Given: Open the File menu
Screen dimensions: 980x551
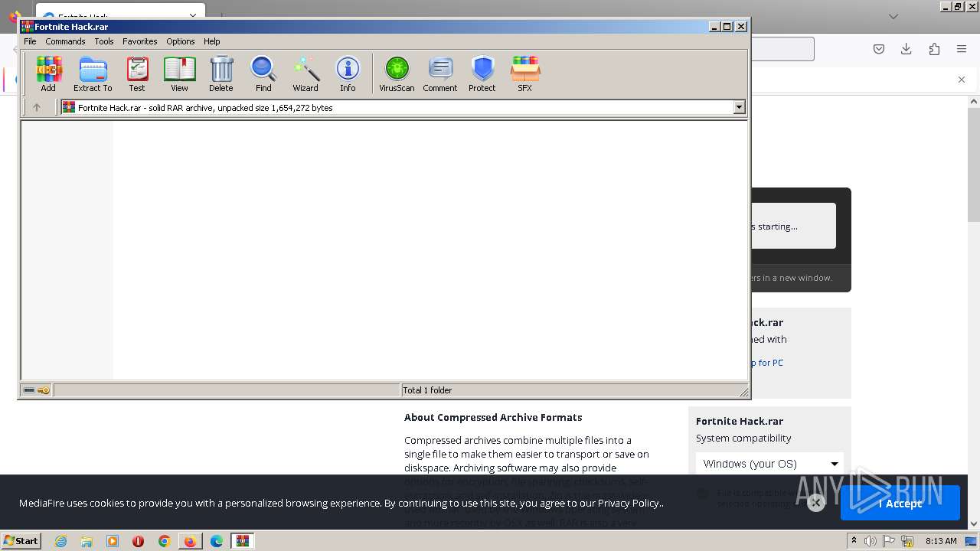Looking at the screenshot, I should 30,41.
